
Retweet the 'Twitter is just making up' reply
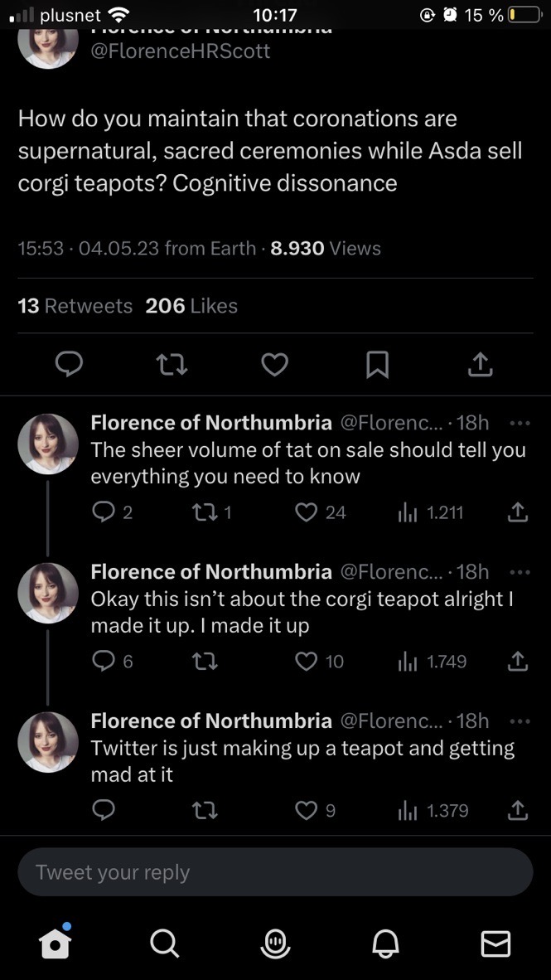click(205, 810)
